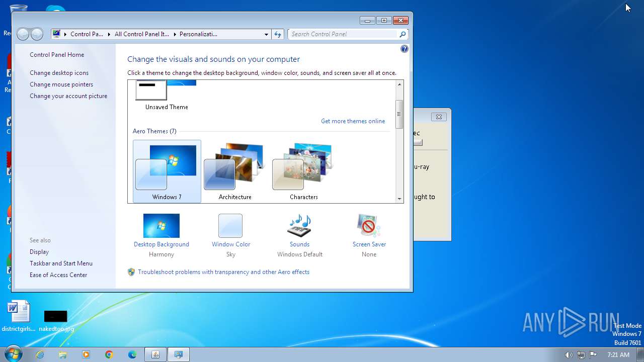Open Window Color swatch icon

click(230, 226)
